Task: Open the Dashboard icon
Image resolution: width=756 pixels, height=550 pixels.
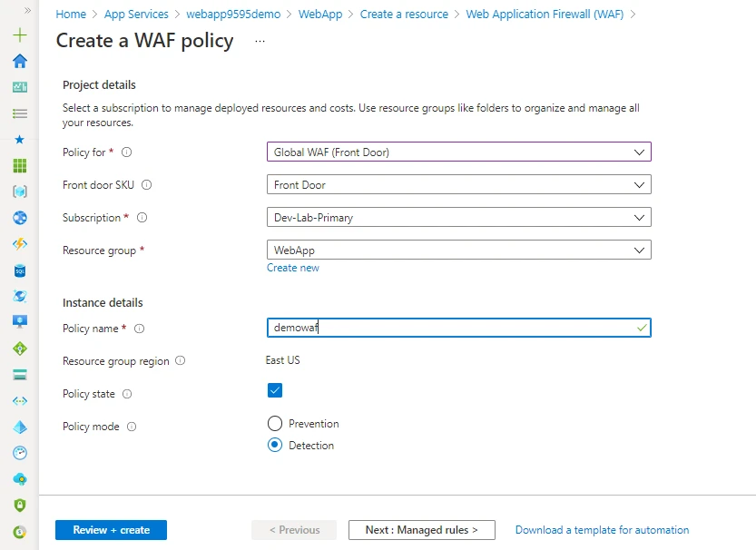Action: (x=19, y=87)
